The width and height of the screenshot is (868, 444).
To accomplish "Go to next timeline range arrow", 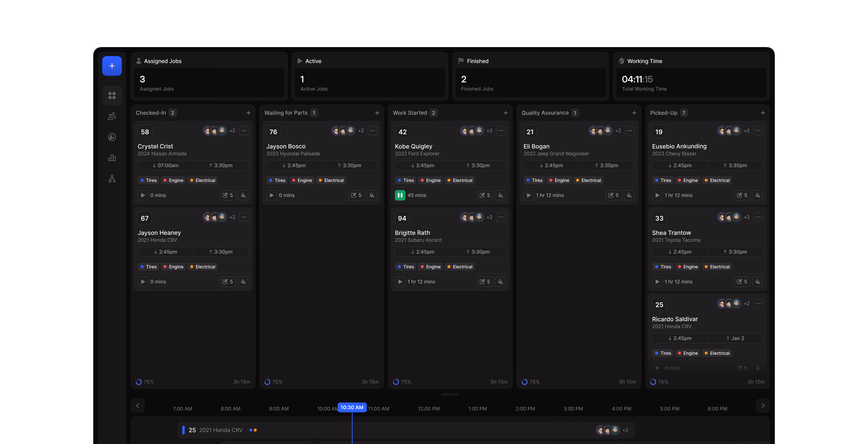I will (763, 406).
